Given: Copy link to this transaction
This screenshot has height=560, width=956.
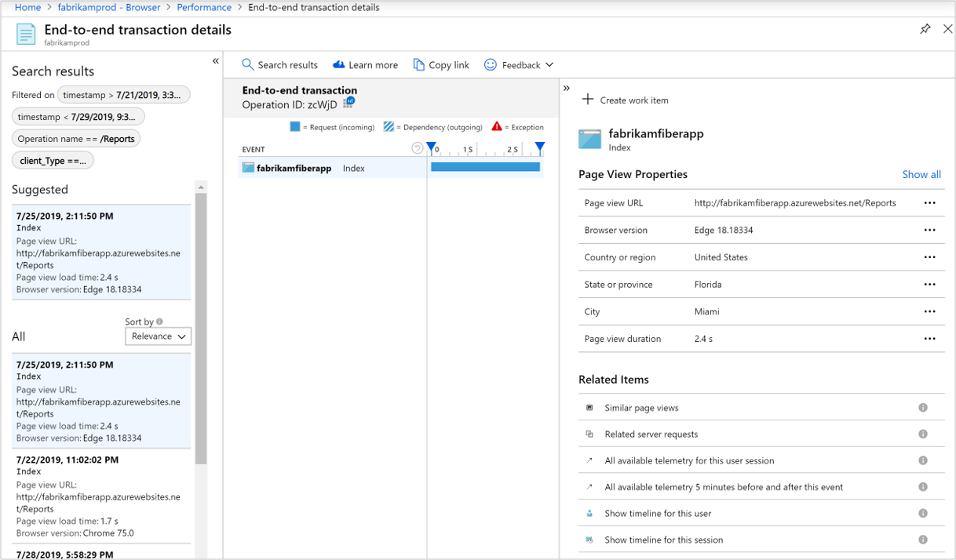Looking at the screenshot, I should pyautogui.click(x=441, y=65).
